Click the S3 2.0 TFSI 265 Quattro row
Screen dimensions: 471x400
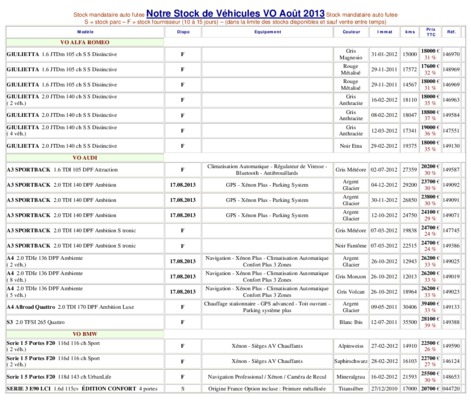[x=235, y=322]
